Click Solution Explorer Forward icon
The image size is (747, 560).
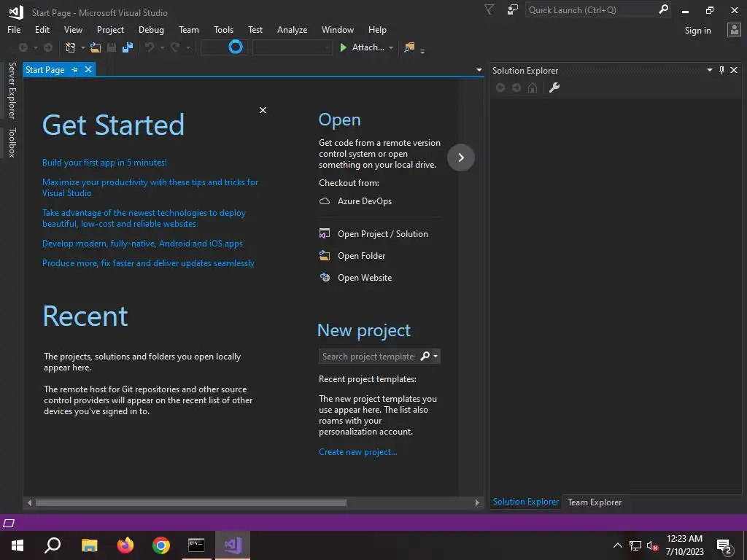pos(516,87)
